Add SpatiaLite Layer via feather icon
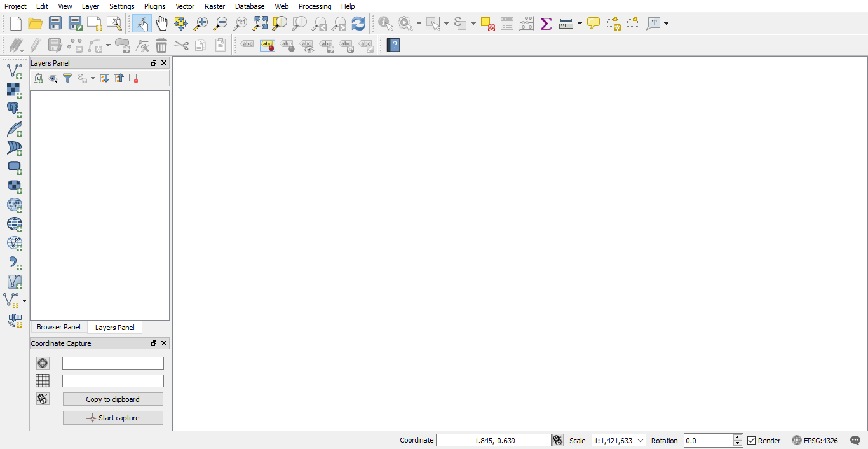The height and width of the screenshot is (449, 868). tap(15, 128)
